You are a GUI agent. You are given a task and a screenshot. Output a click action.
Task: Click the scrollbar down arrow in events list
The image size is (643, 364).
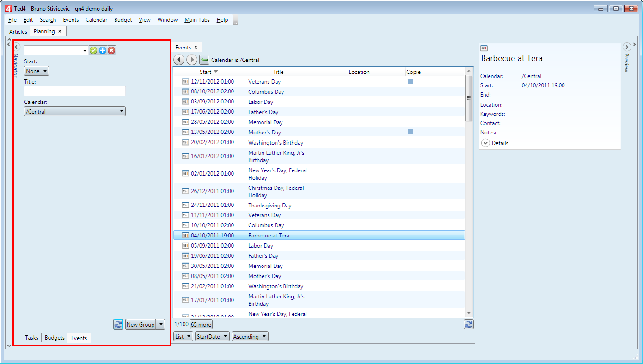coord(469,314)
